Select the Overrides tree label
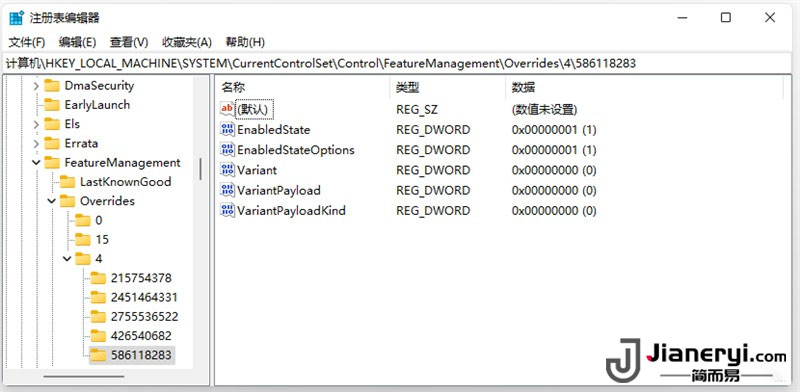 coord(107,201)
